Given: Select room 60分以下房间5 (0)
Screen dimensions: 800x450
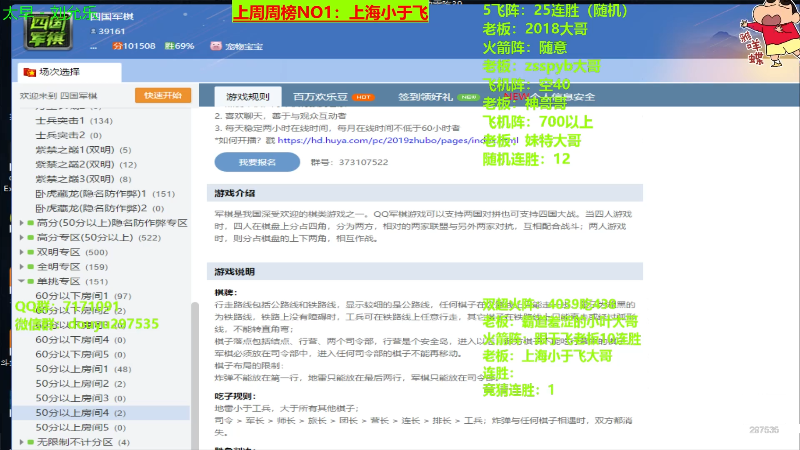Looking at the screenshot, I should tap(81, 354).
